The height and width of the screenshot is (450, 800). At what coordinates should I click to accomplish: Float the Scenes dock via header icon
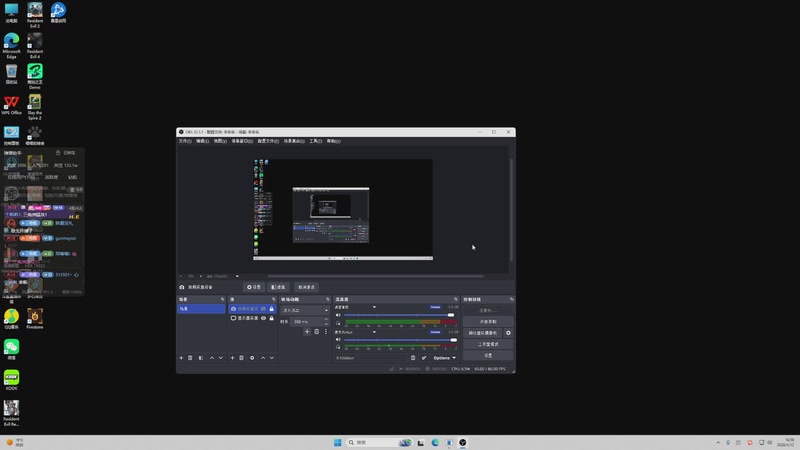222,299
